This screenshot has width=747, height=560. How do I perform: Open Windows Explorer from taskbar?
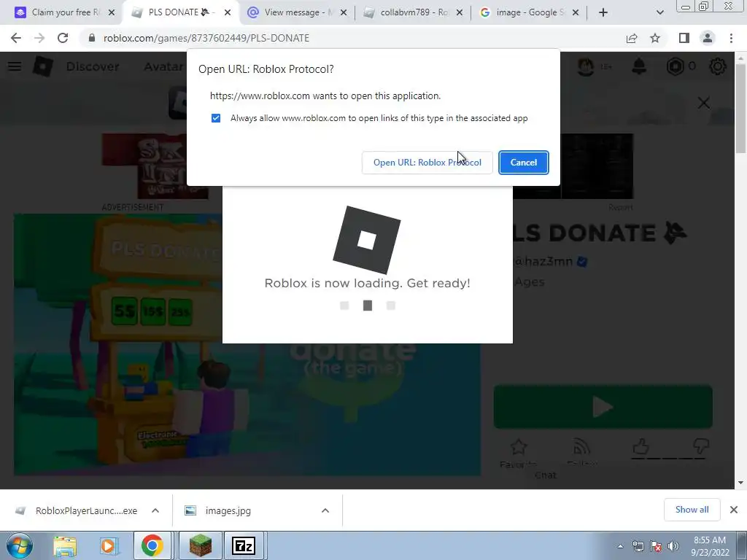coord(65,546)
